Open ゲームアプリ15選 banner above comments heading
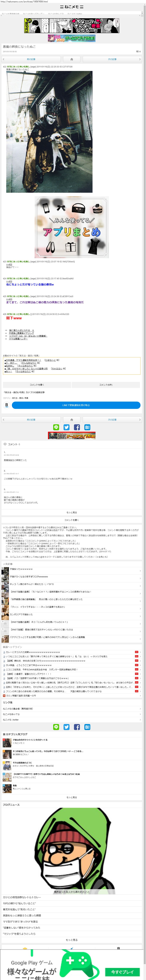 click(x=71, y=436)
